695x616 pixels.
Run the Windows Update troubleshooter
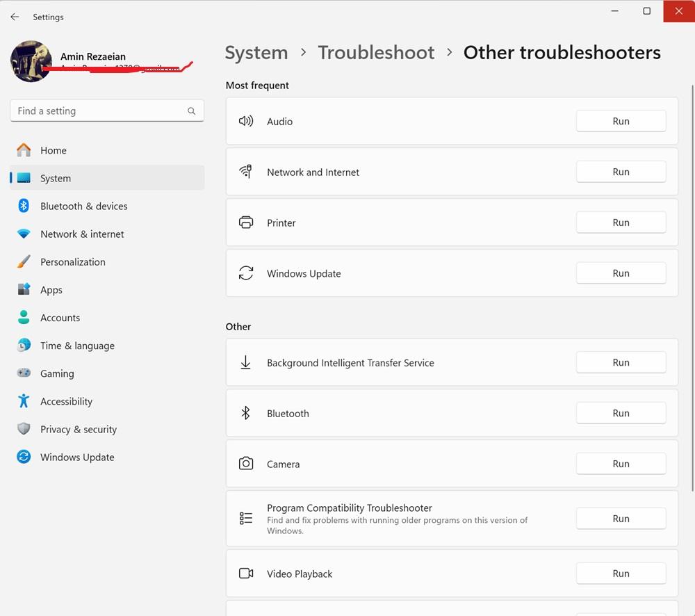[x=621, y=273]
